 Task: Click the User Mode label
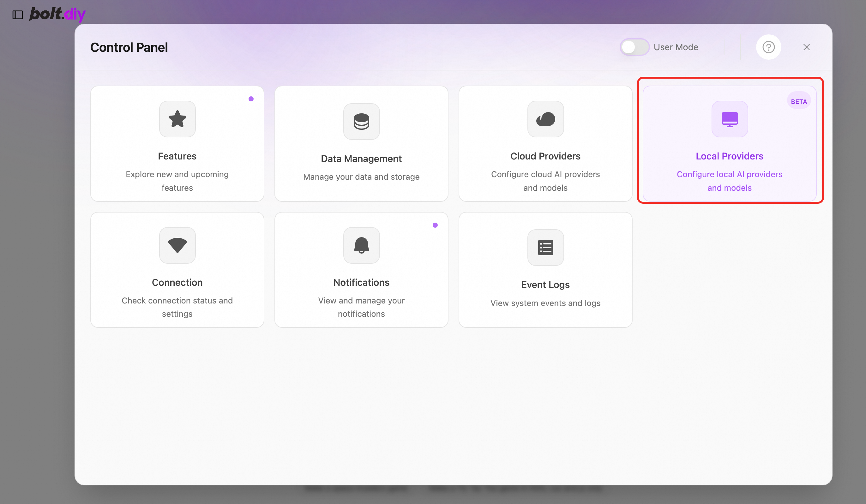point(676,47)
